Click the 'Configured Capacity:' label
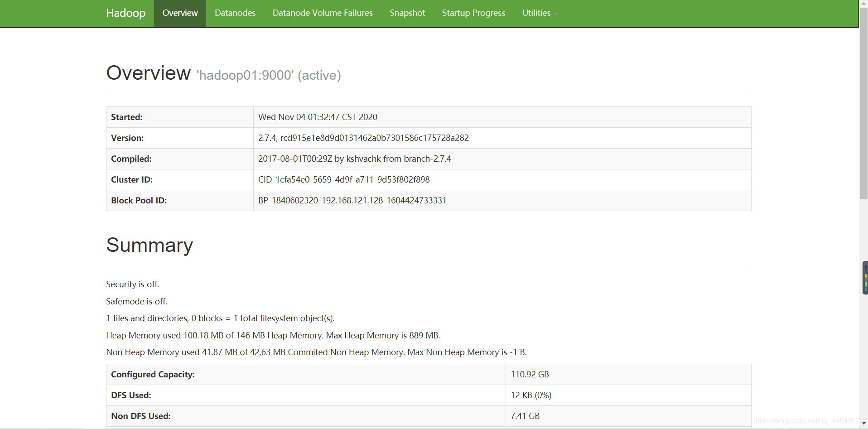Screen dimensions: 868x429 [153, 374]
